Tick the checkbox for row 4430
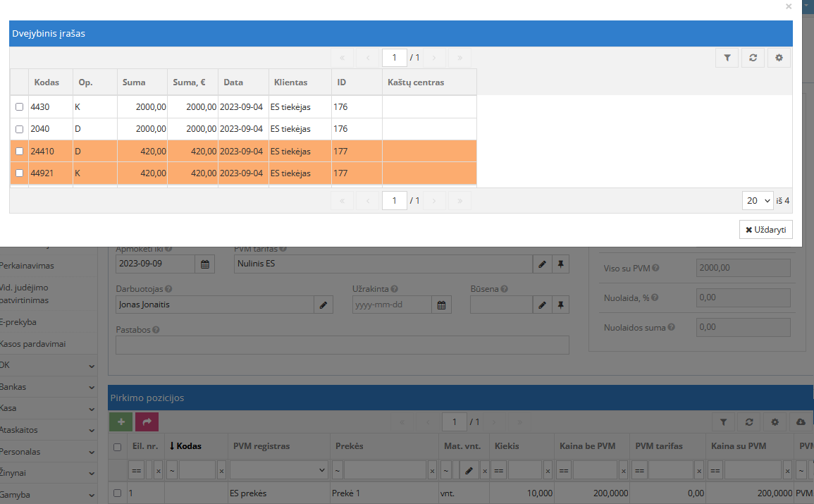Viewport: 814px width, 504px height. coord(20,107)
